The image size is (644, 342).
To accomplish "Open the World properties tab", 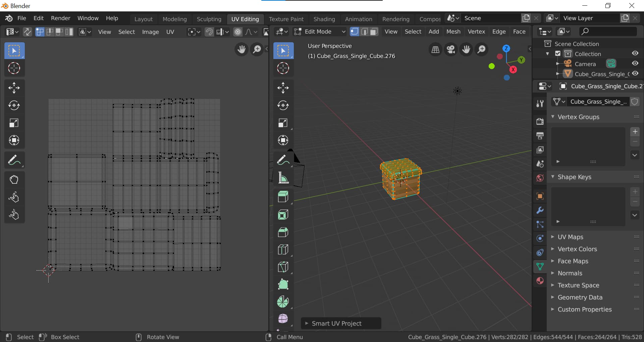I will (540, 178).
